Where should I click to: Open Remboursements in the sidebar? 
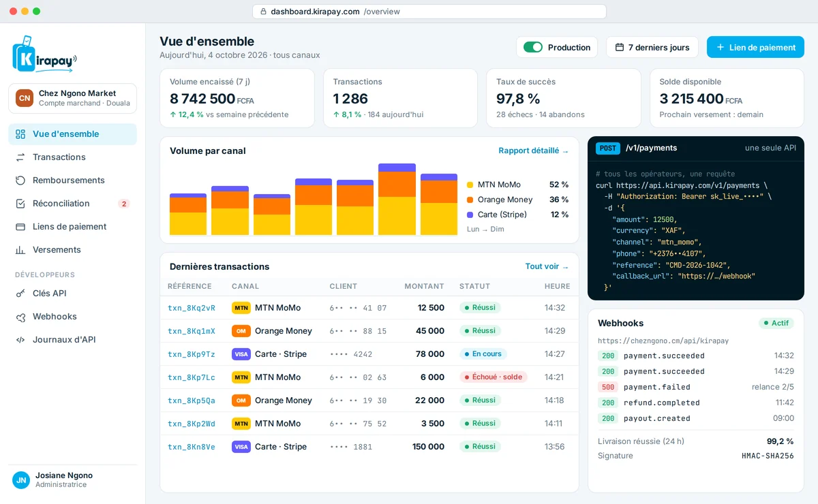coord(72,180)
